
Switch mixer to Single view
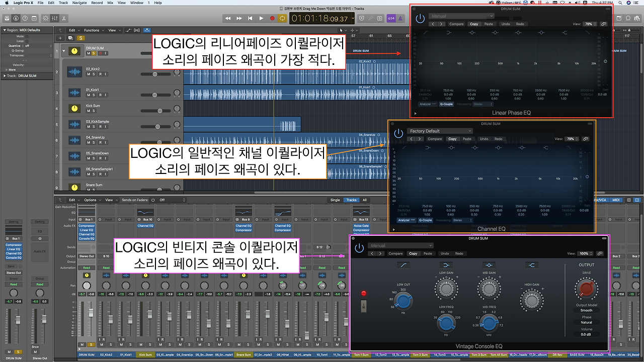click(x=335, y=200)
